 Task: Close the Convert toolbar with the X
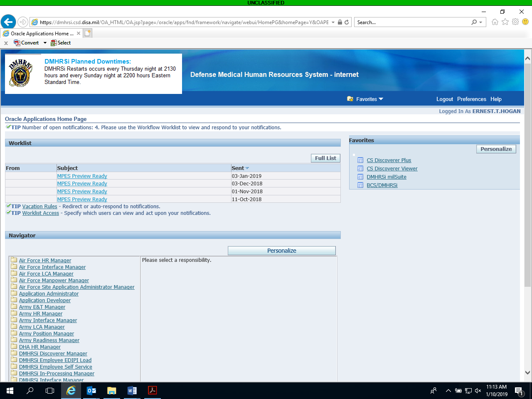6,43
